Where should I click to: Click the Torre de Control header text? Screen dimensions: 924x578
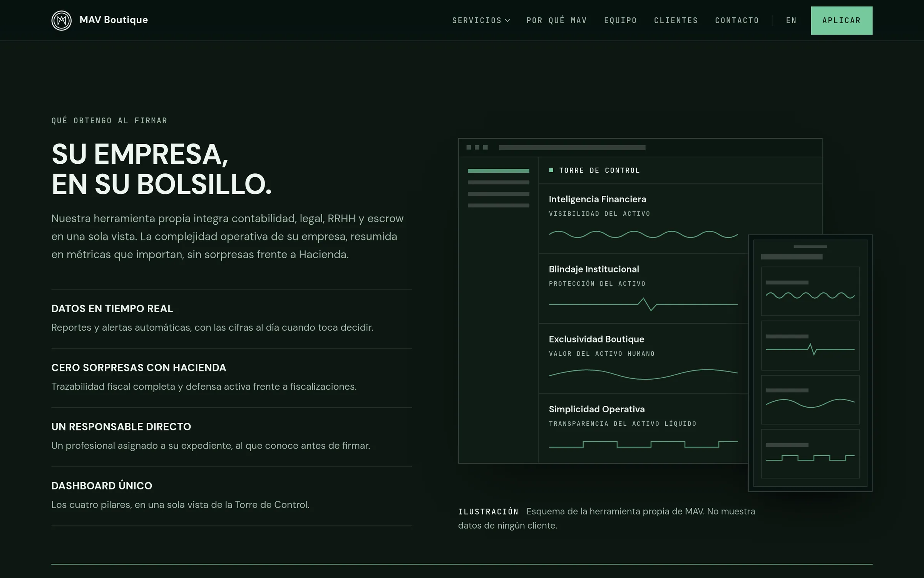coord(599,170)
